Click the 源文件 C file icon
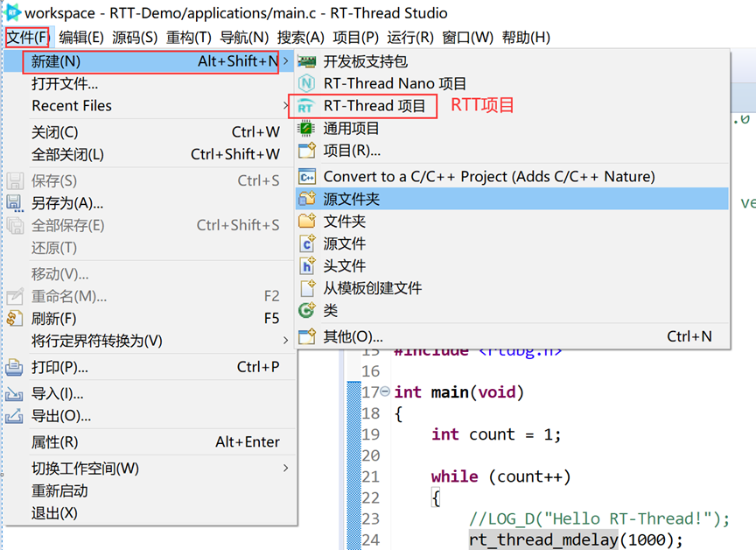This screenshot has width=756, height=550. 306,243
